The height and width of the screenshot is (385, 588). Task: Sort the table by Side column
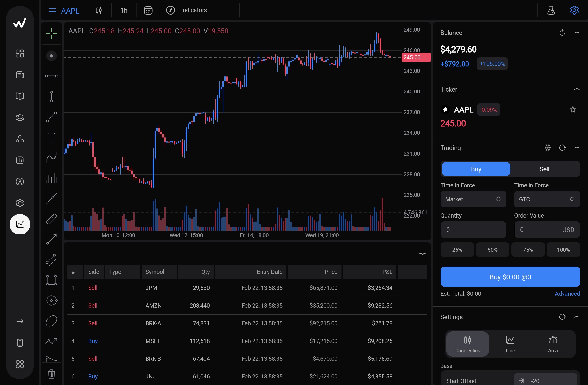click(94, 272)
